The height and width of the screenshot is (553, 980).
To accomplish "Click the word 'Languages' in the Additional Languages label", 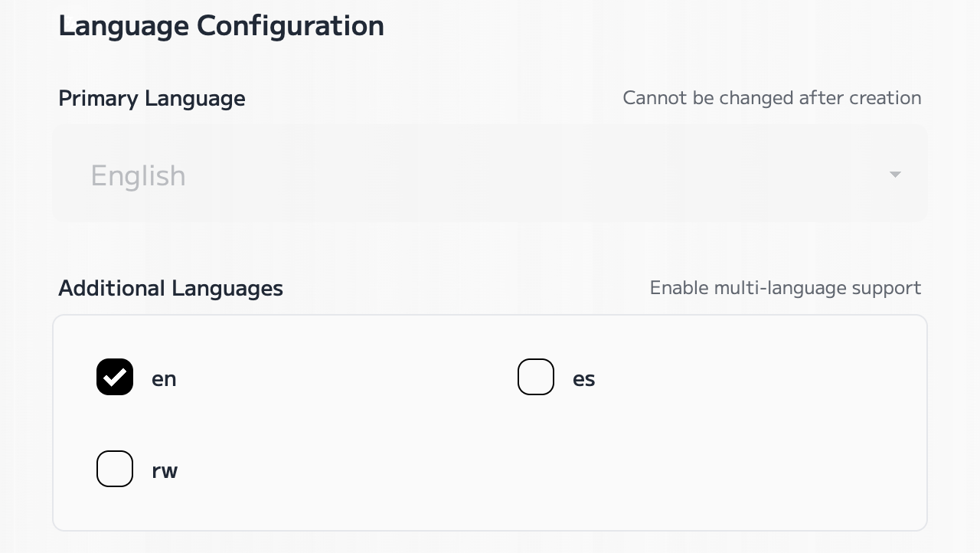I will (227, 289).
